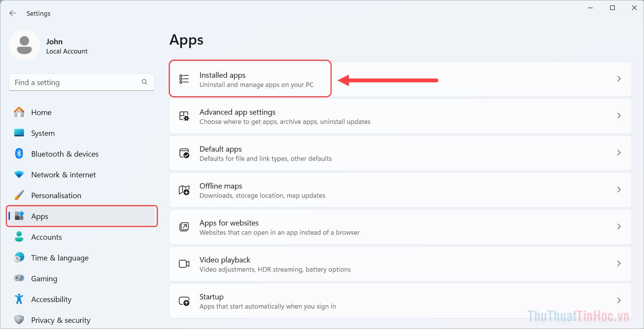Click the System monitor icon

tap(19, 133)
